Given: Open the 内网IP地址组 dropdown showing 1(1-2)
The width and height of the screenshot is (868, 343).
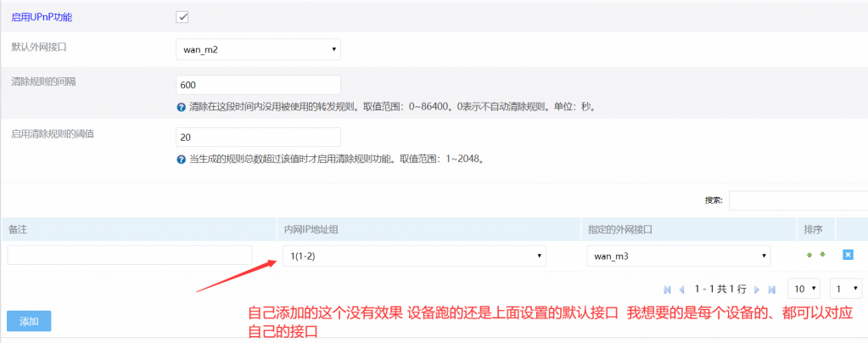Looking at the screenshot, I should pos(413,256).
